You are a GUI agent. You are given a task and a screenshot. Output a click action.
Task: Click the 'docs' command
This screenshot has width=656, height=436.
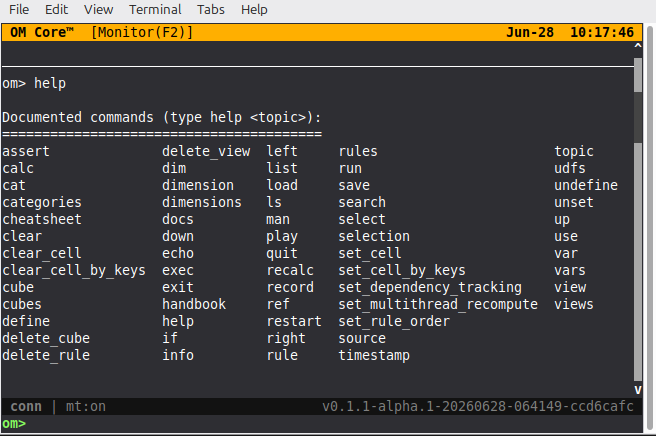tap(178, 219)
